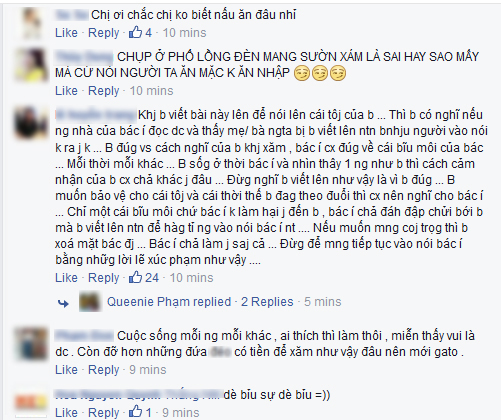Screen dimensions: 501x420
Task: Open the Queenie Pham replied link
Action: click(169, 302)
